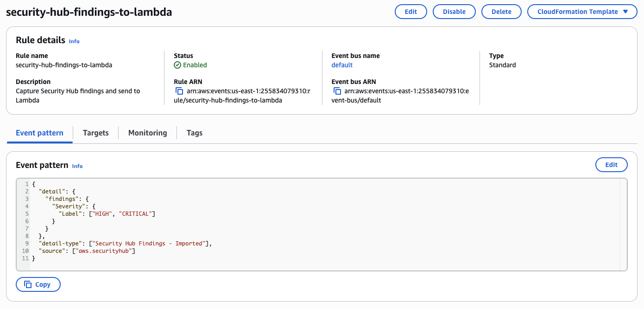644x309 pixels.
Task: Open the Monitoring tab
Action: (x=147, y=133)
